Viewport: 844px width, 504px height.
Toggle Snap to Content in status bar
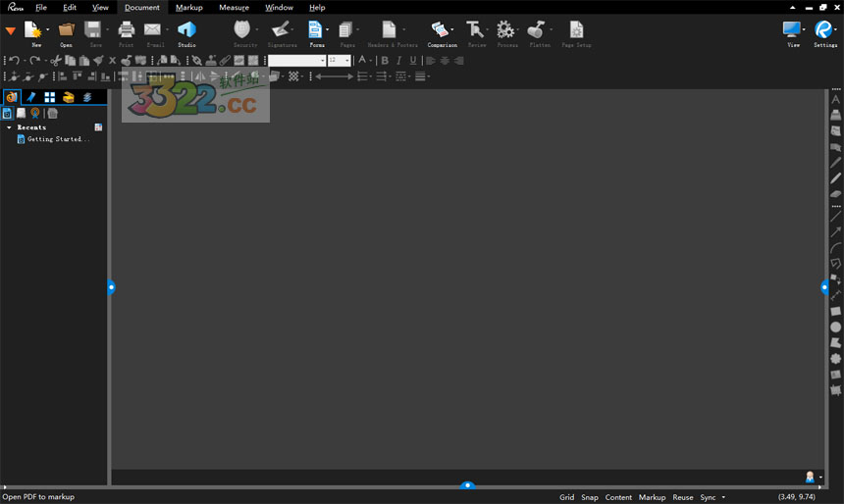(618, 497)
